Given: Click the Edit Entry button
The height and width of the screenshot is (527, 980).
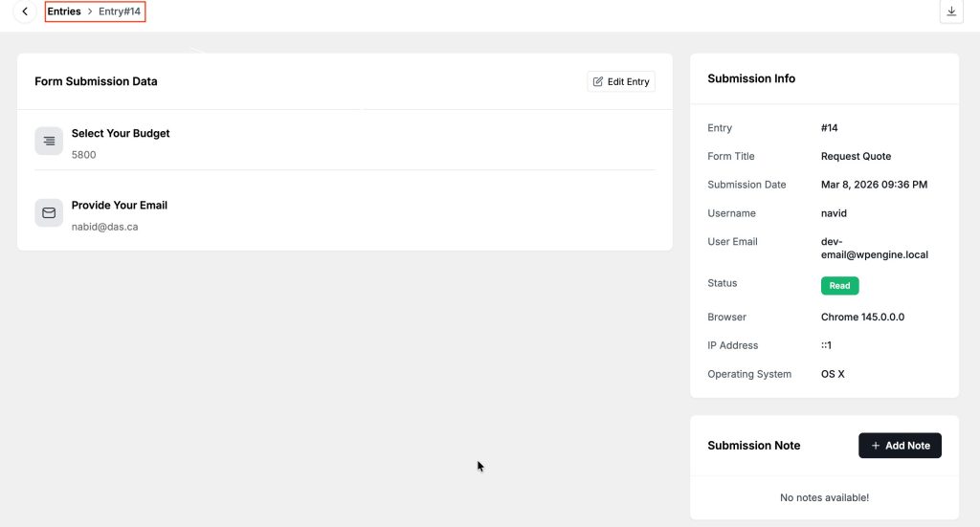Looking at the screenshot, I should point(621,81).
